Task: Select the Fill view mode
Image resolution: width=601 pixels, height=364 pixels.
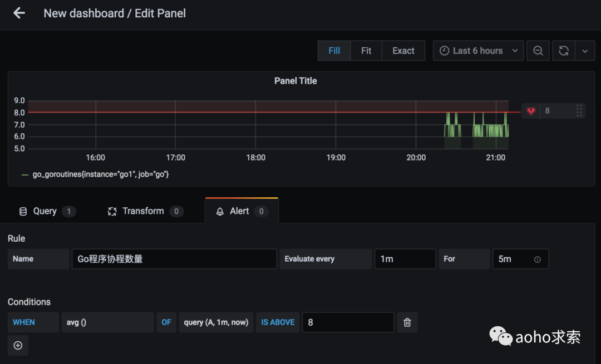Action: click(334, 51)
